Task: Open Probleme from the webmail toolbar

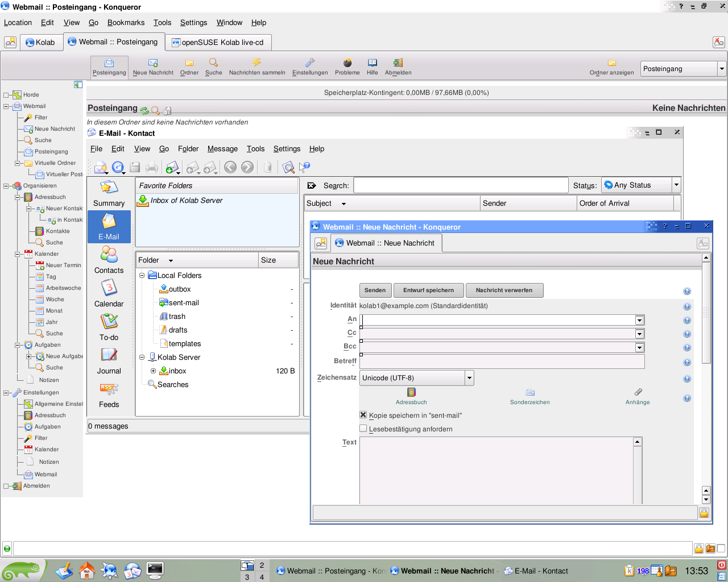Action: 346,66
